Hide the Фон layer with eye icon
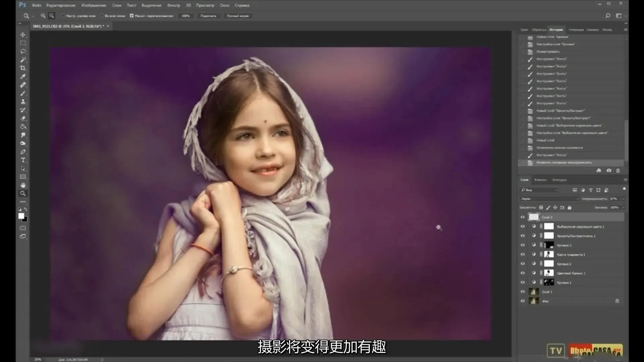Viewport: 644px width, 362px height. (x=523, y=301)
